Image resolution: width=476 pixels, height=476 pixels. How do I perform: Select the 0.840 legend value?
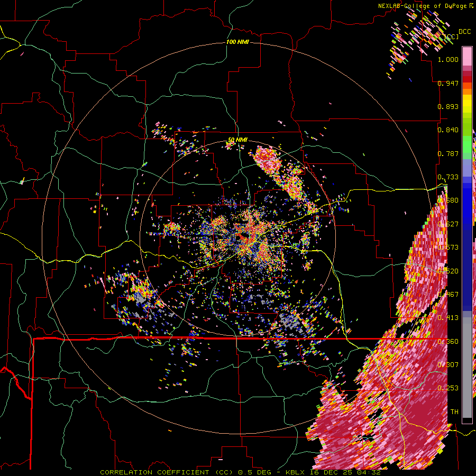[x=448, y=130]
